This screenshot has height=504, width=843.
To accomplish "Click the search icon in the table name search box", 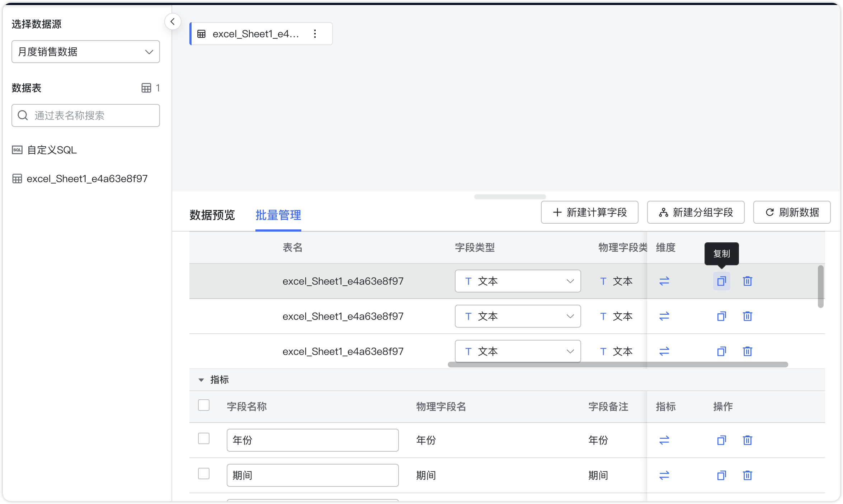I will click(23, 115).
